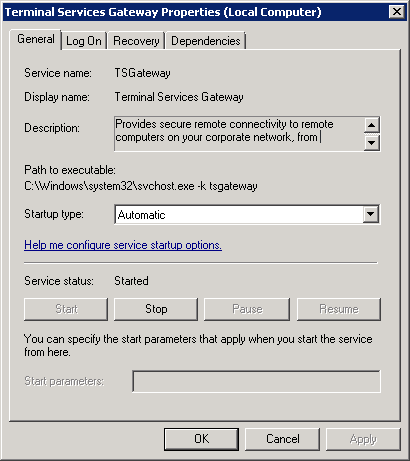Viewport: 410px width, 461px height.
Task: Close the Properties dialog with the X
Action: [397, 12]
